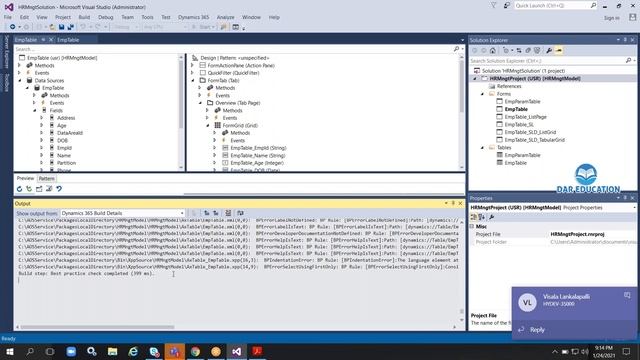Image resolution: width=640 pixels, height=360 pixels.
Task: Click the clear all output icon
Action: (x=228, y=213)
